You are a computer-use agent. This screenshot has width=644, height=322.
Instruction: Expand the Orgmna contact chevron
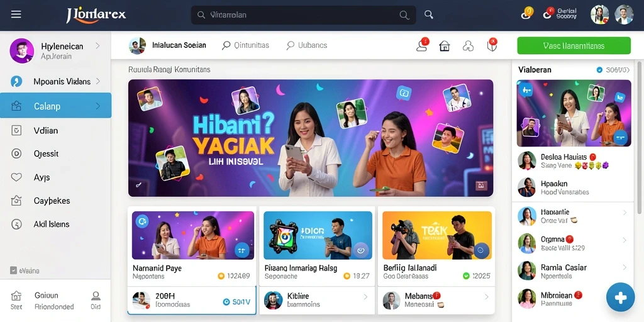[x=625, y=240]
